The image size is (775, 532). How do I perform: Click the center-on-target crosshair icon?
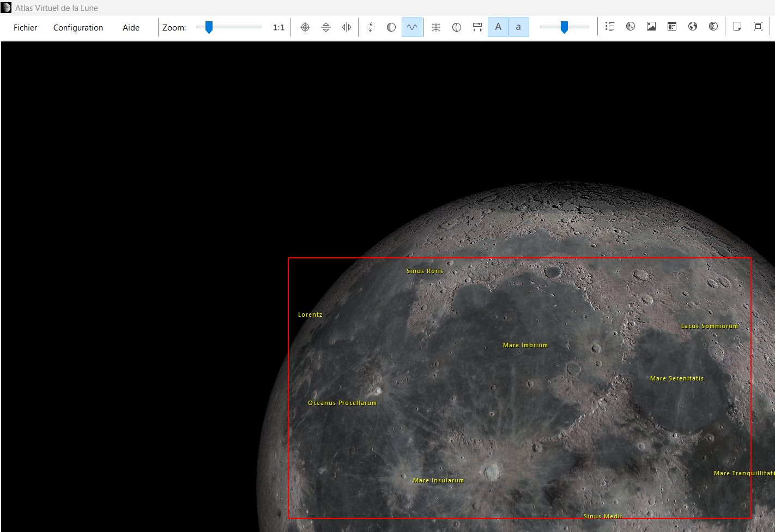click(305, 27)
